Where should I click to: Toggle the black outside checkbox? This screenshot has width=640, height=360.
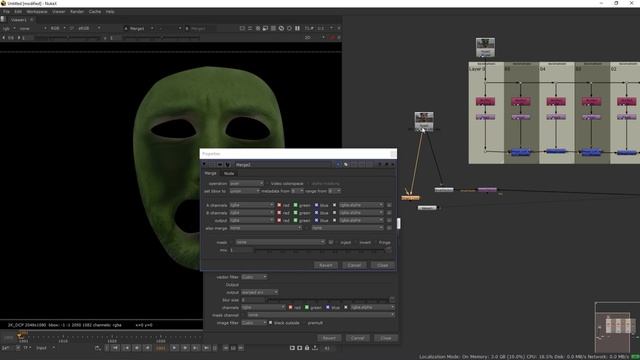(x=271, y=323)
